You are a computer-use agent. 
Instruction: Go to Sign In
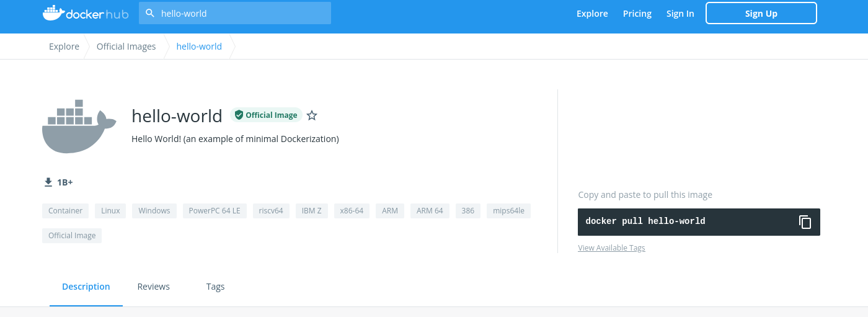pyautogui.click(x=680, y=14)
